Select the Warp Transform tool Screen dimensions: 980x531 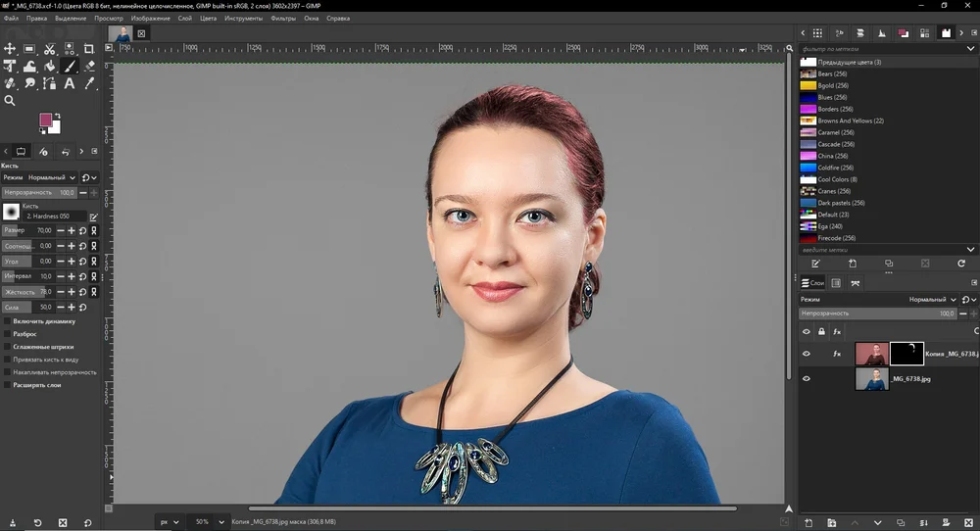point(29,67)
